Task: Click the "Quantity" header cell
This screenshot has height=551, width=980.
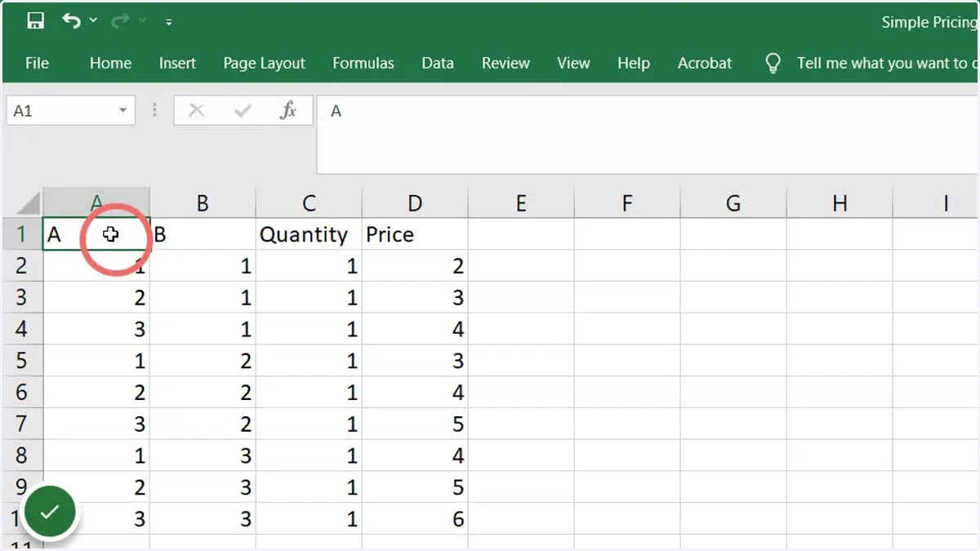Action: click(309, 234)
